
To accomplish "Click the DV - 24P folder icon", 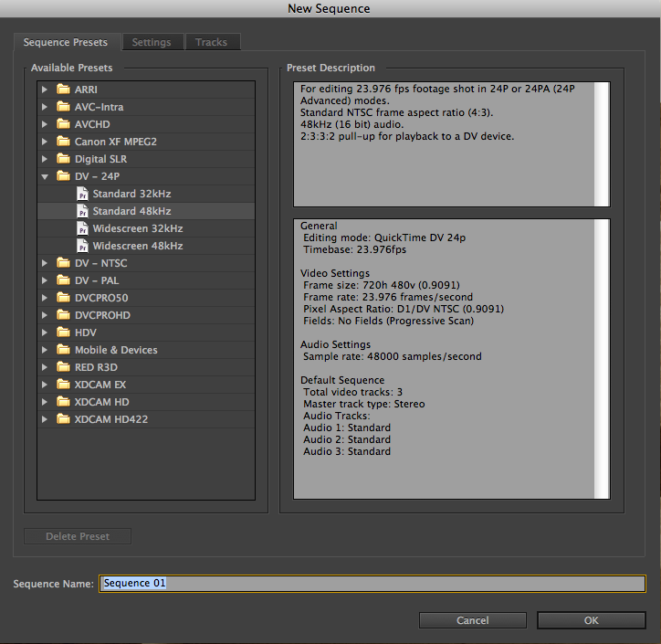I will pyautogui.click(x=63, y=176).
